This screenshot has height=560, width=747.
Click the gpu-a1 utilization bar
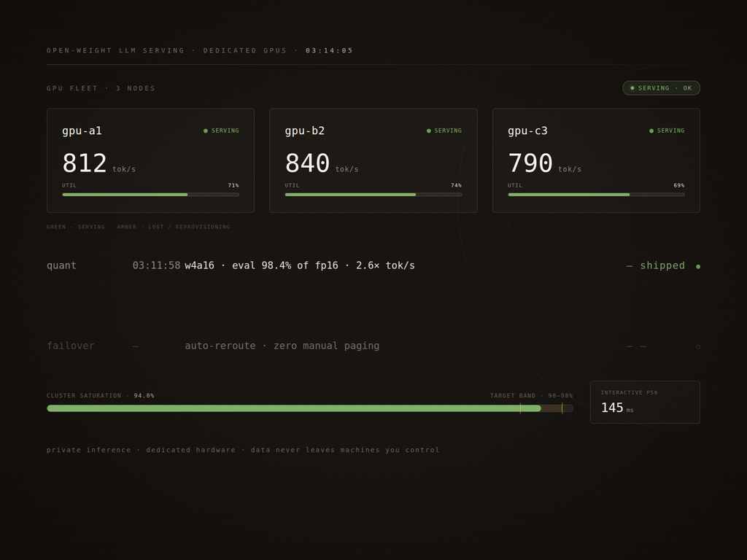(150, 195)
